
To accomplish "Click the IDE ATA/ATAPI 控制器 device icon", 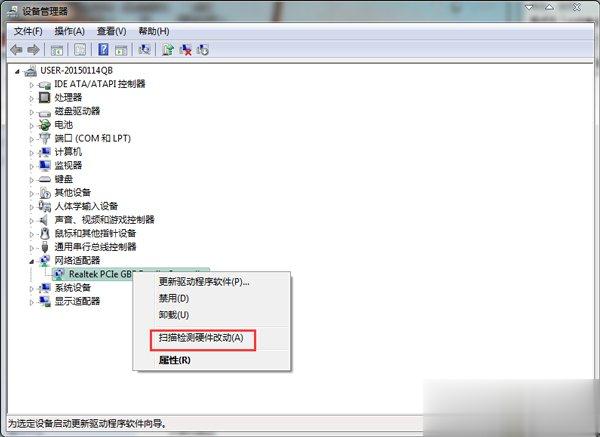I will (45, 85).
